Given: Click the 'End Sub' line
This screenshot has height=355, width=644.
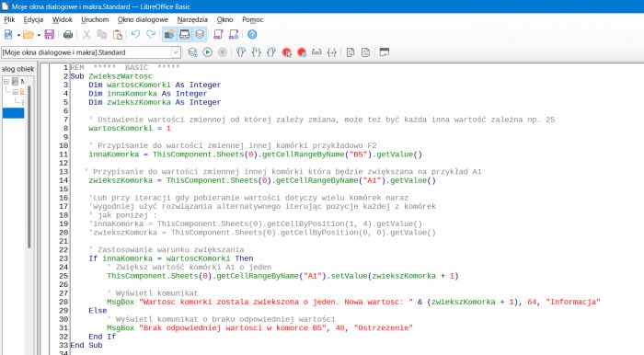Looking at the screenshot, I should click(x=86, y=345).
